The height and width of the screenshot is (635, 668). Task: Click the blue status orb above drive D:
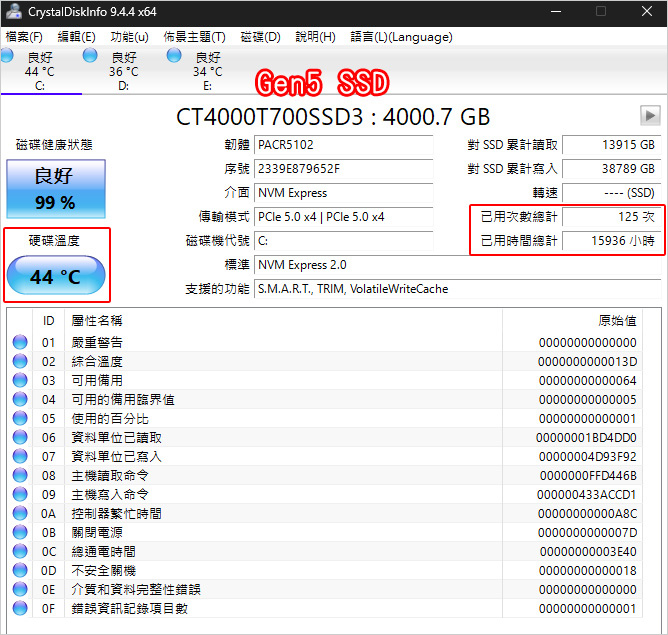pos(90,55)
